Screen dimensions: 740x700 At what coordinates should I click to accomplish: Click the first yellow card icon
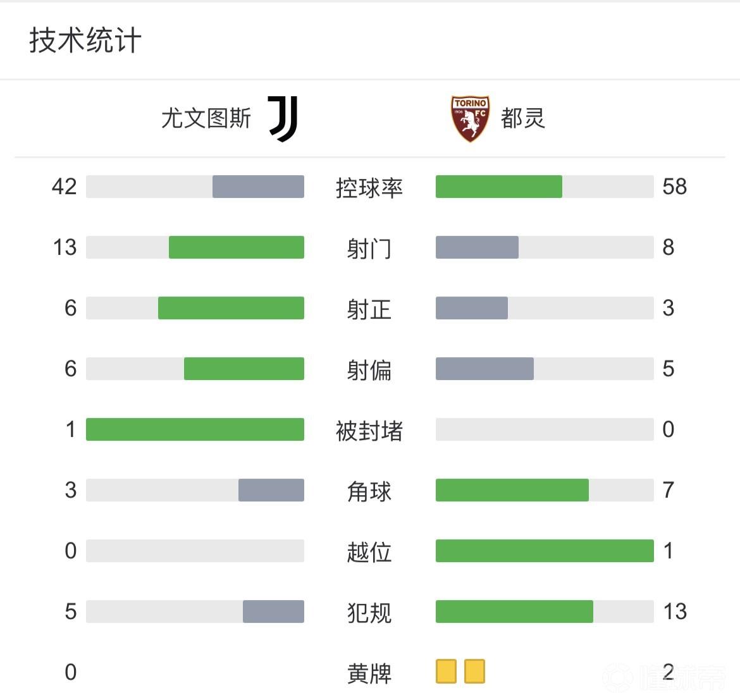(446, 671)
